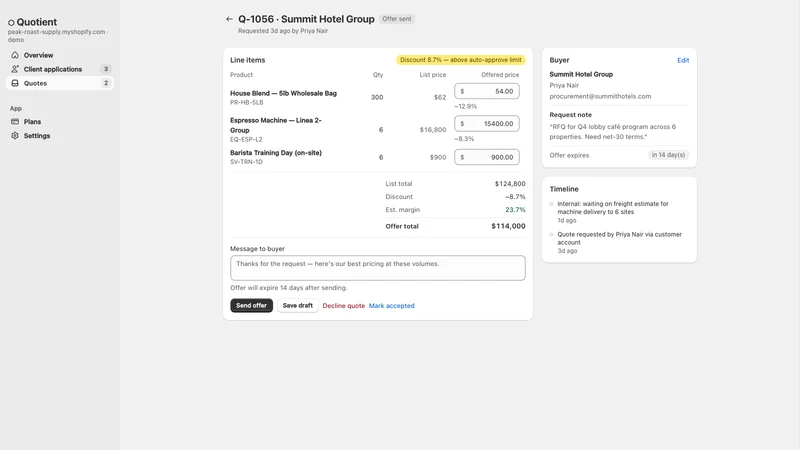Click the Settings gear icon
This screenshot has height=450, width=800.
[15, 136]
